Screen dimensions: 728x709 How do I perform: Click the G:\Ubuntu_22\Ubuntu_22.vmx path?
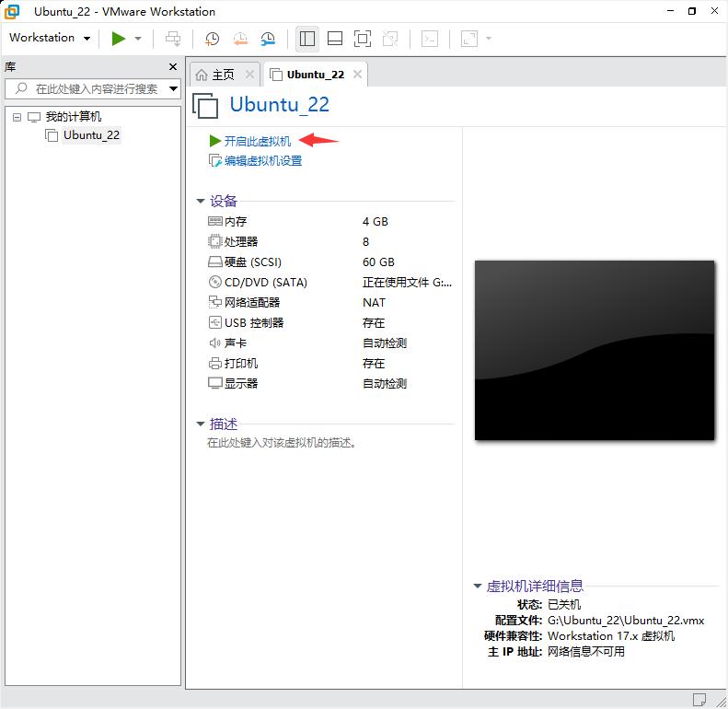click(x=626, y=621)
